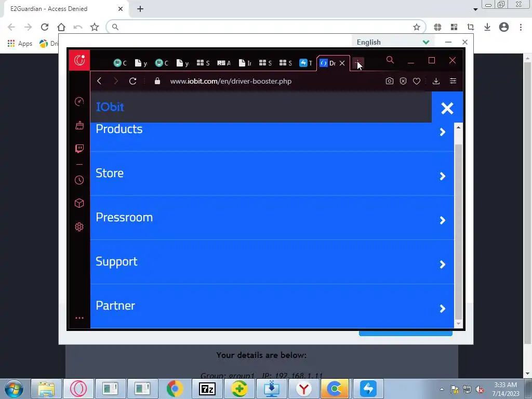Close the active Dr tab
This screenshot has width=532, height=399.
click(342, 63)
